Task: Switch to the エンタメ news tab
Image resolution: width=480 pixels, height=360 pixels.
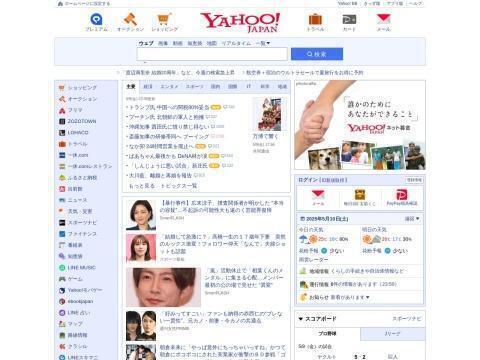Action: pyautogui.click(x=169, y=87)
